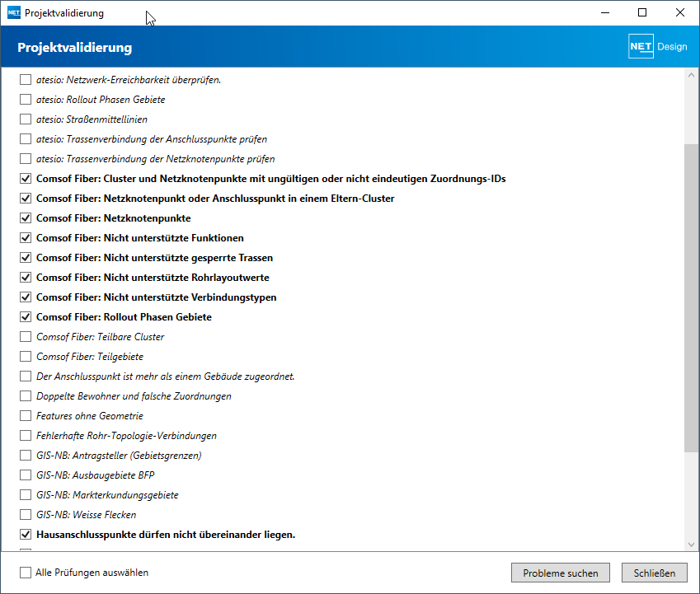Tick the atesio: Straßenmittellinien checkbox
This screenshot has height=594, width=700.
coord(26,119)
